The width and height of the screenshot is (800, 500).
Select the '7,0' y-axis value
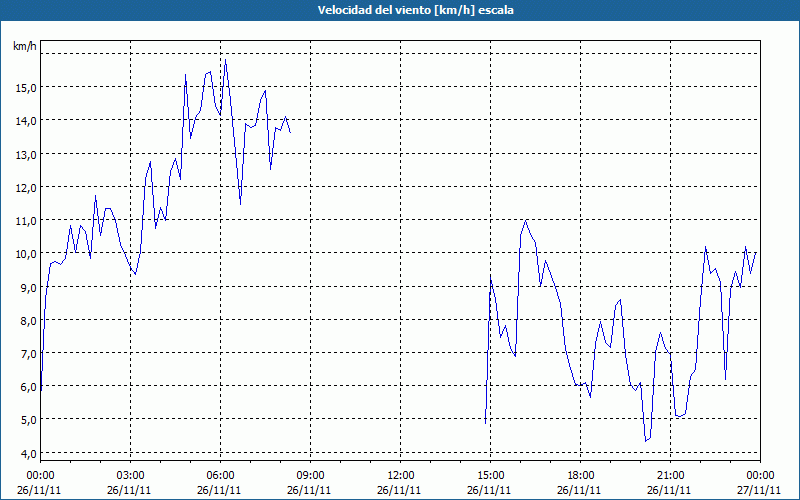coord(28,354)
